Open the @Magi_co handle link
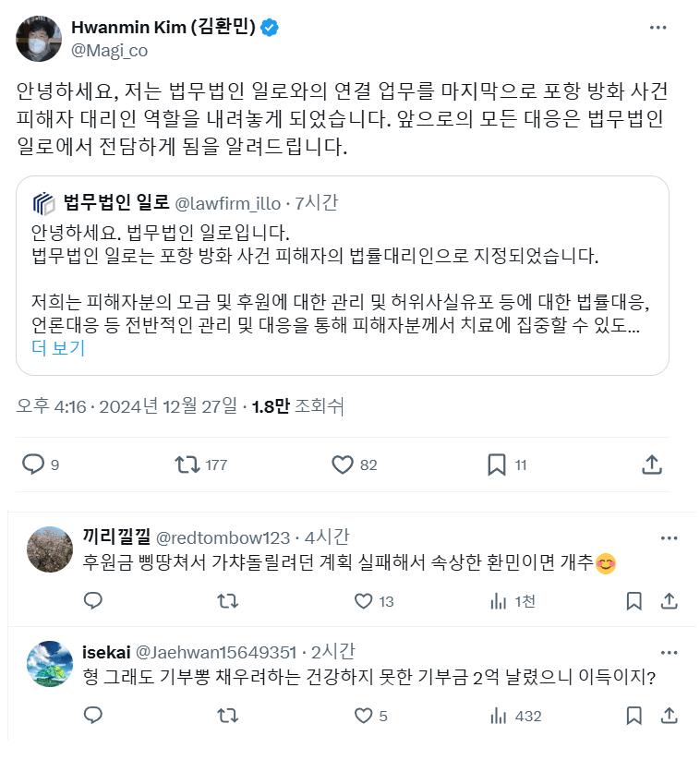This screenshot has height=760, width=700. [x=109, y=50]
